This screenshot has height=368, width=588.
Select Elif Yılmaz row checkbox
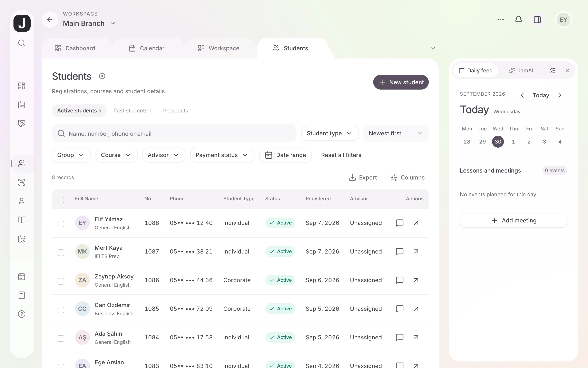click(61, 224)
